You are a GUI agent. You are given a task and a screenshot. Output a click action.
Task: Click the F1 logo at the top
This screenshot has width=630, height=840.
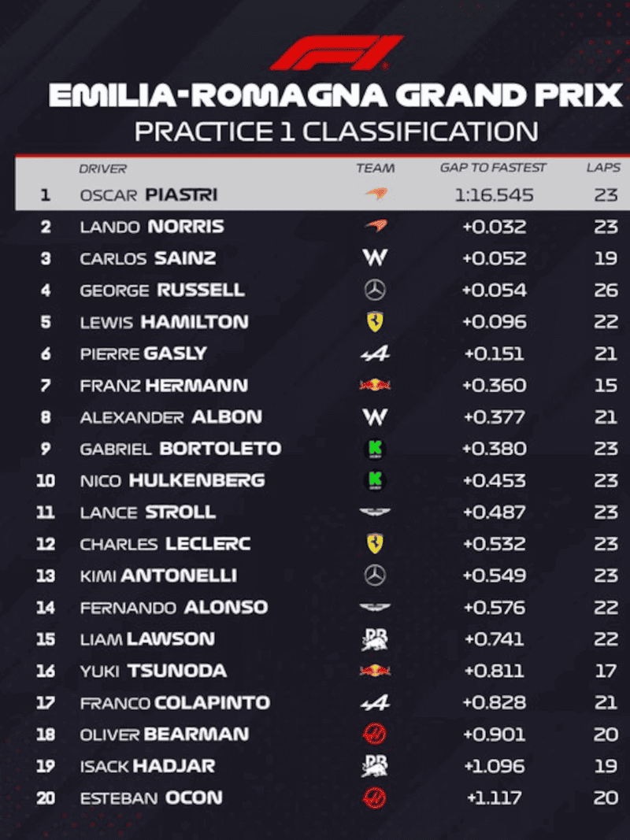336,52
